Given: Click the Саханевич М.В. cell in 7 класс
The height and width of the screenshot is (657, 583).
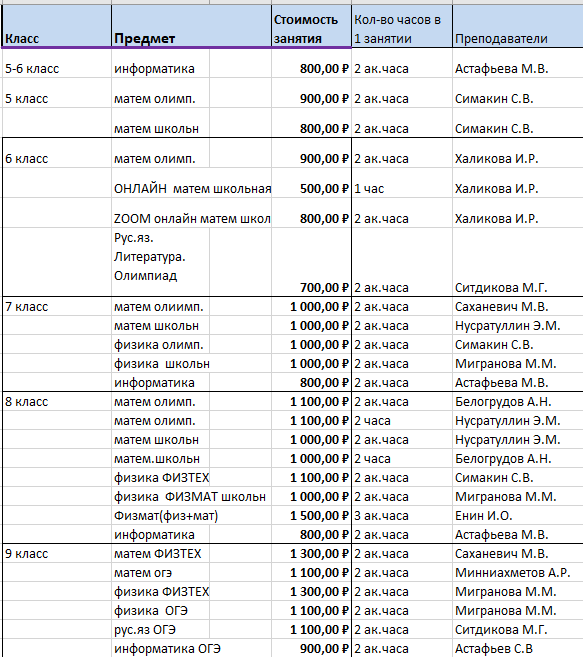Looking at the screenshot, I should pos(518,307).
